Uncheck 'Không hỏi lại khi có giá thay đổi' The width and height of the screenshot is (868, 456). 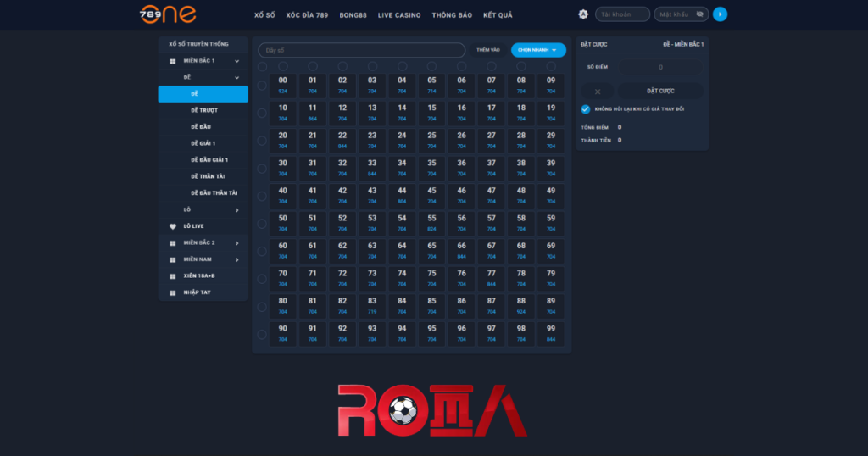tap(585, 109)
